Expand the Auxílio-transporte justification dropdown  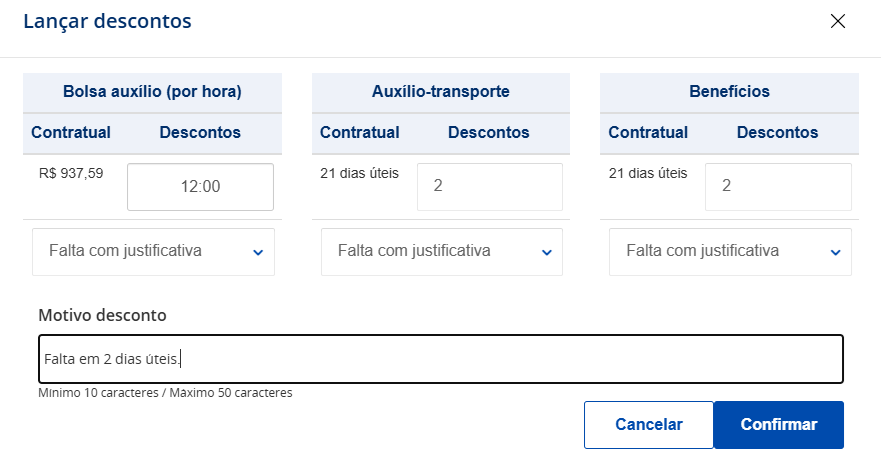(441, 252)
